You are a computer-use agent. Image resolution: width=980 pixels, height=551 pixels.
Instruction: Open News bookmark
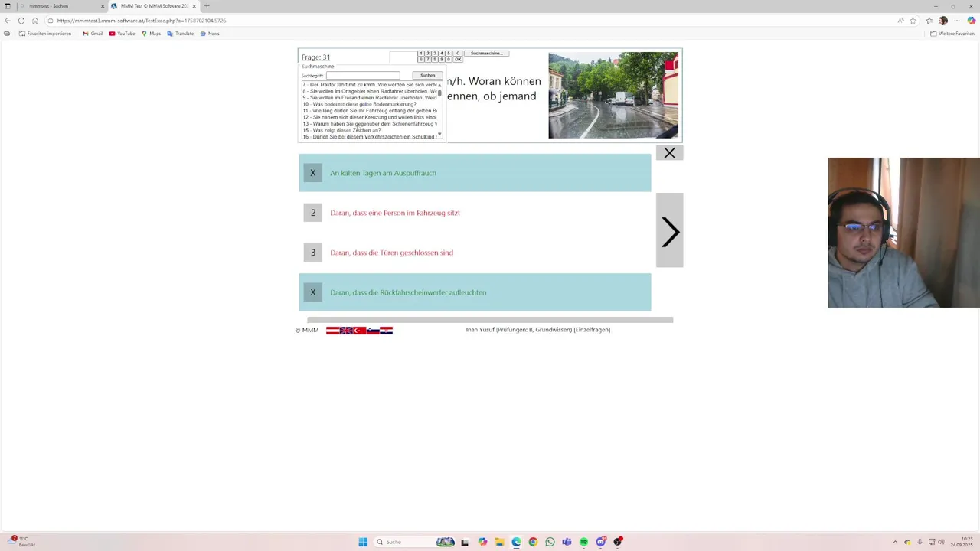(x=210, y=34)
